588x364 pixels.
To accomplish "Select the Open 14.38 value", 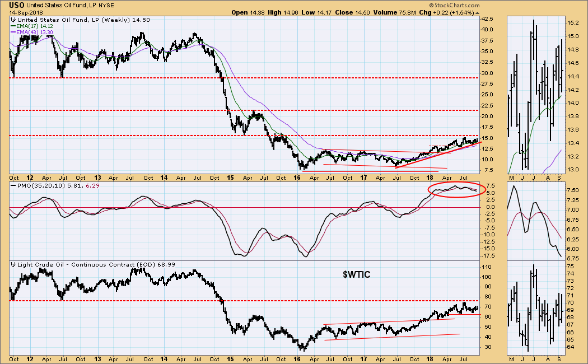I will tap(248, 12).
